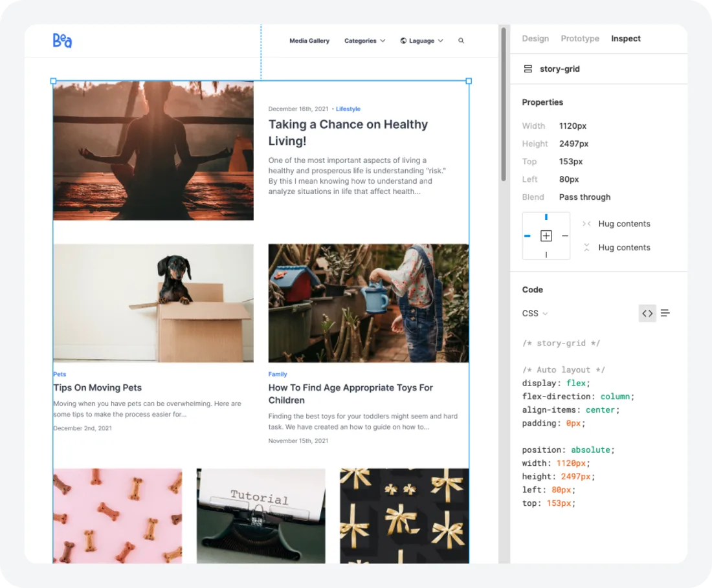Viewport: 712px width, 588px height.
Task: Toggle the bottom constraint marker
Action: pyautogui.click(x=546, y=255)
